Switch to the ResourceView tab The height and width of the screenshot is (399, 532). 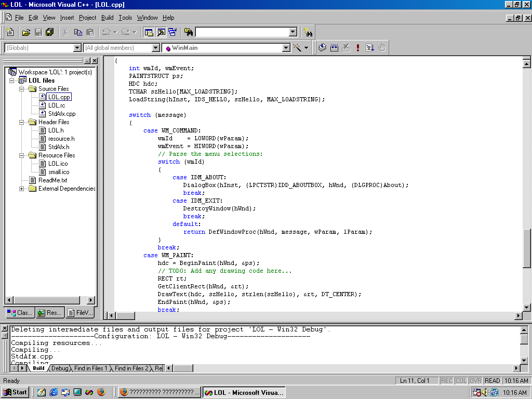[x=49, y=312]
